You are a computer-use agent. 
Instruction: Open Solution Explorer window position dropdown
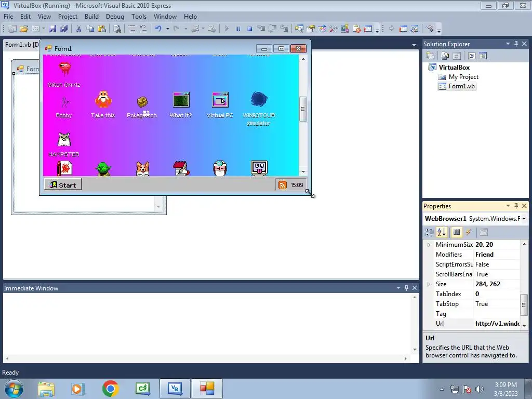tap(508, 44)
